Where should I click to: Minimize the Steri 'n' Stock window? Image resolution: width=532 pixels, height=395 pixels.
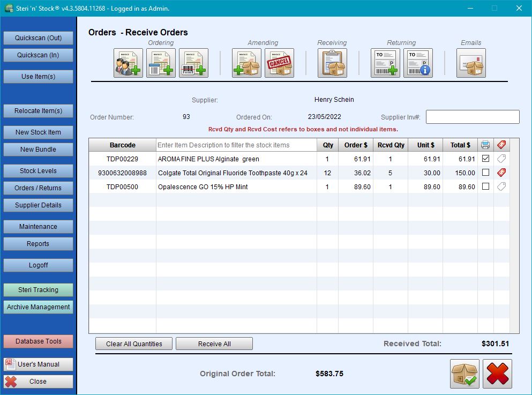pos(470,8)
